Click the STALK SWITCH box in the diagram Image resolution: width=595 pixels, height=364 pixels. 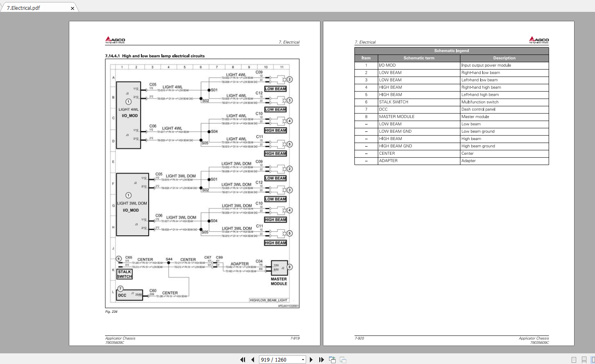tap(125, 274)
